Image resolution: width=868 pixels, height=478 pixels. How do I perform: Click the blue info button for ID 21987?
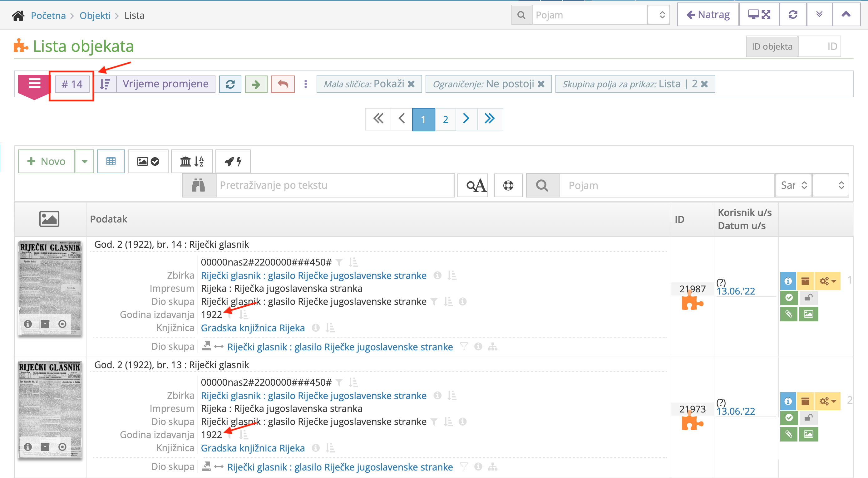click(x=788, y=281)
